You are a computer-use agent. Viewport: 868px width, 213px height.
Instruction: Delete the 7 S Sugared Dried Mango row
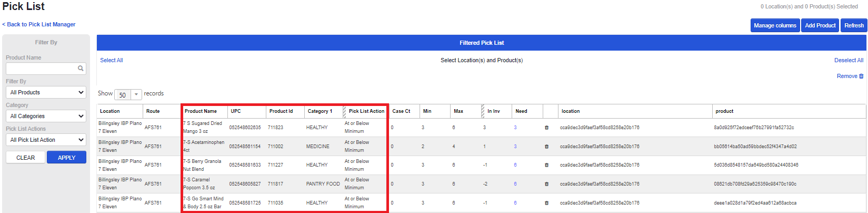546,128
